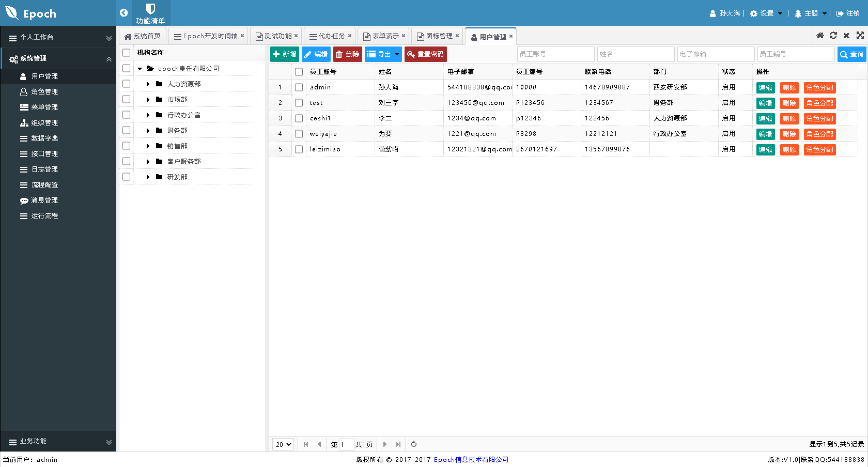The width and height of the screenshot is (868, 467).
Task: Expand the 客户服务部 tree node
Action: 148,162
